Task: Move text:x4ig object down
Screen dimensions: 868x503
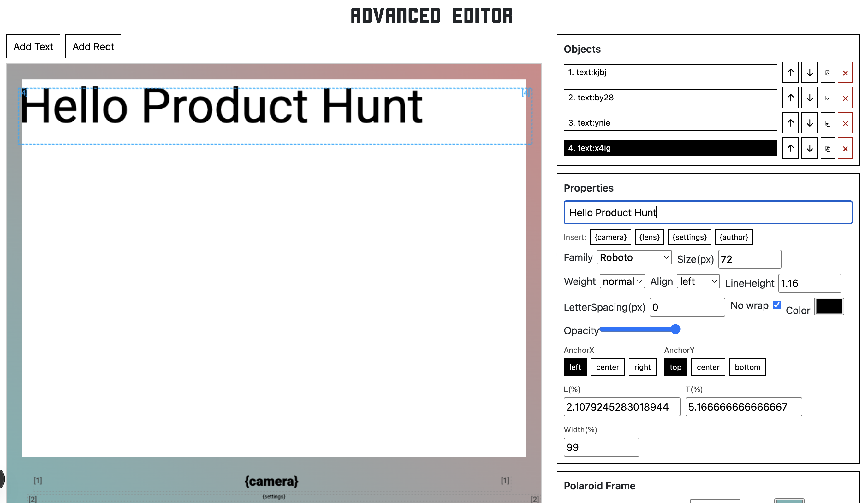Action: pos(809,148)
